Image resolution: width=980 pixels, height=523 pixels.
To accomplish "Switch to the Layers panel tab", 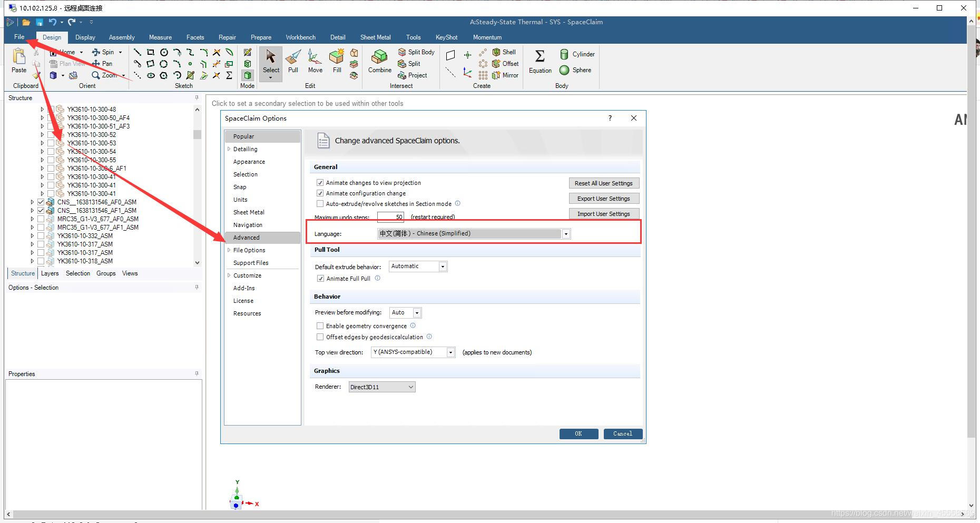I will point(50,273).
